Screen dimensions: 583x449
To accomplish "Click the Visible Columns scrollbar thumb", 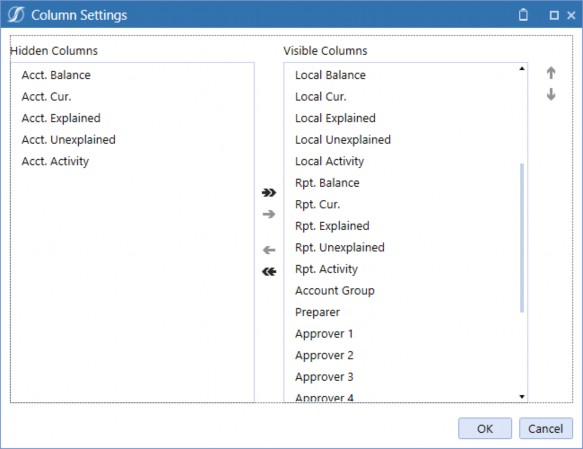I will (522, 238).
